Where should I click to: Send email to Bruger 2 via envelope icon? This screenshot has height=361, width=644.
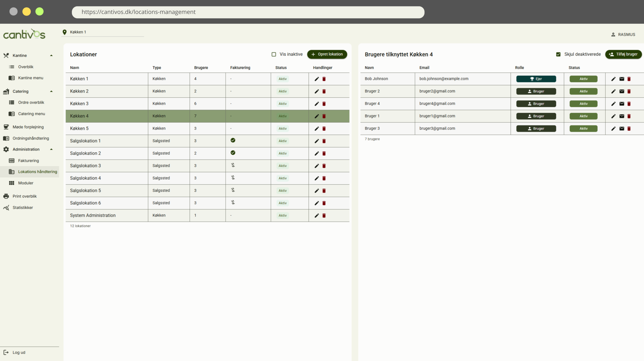622,91
